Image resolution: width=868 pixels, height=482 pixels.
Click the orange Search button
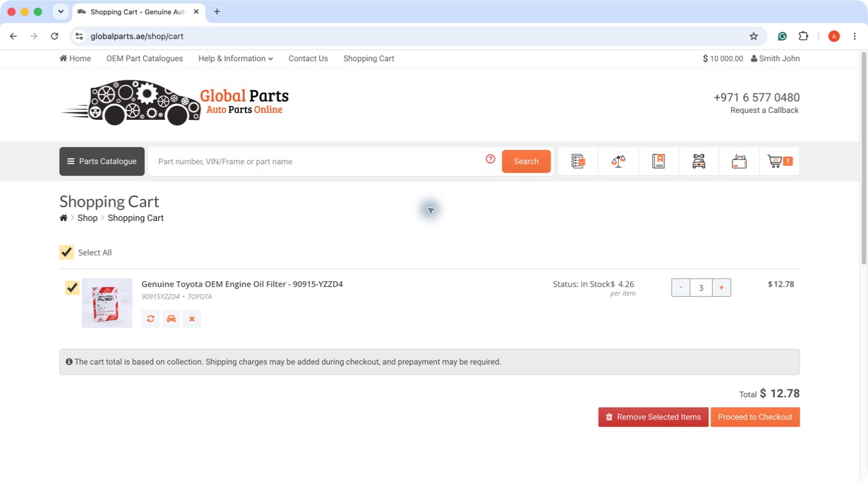tap(526, 161)
